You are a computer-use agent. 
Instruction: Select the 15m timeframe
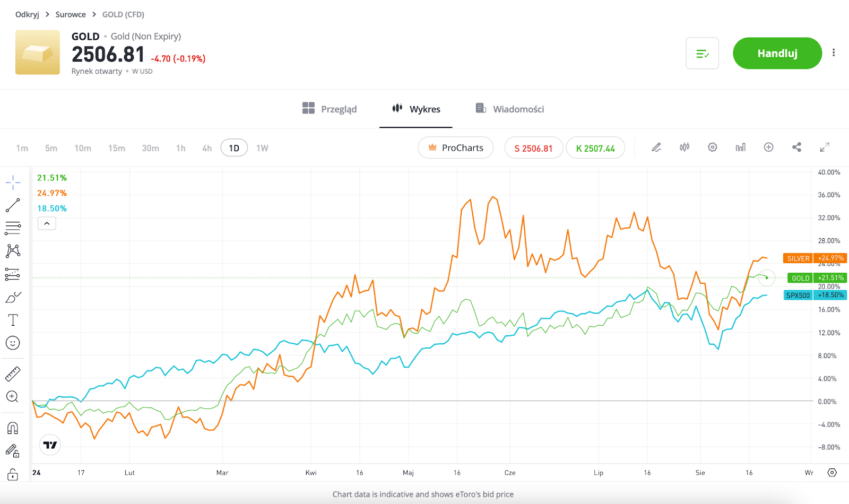click(117, 148)
